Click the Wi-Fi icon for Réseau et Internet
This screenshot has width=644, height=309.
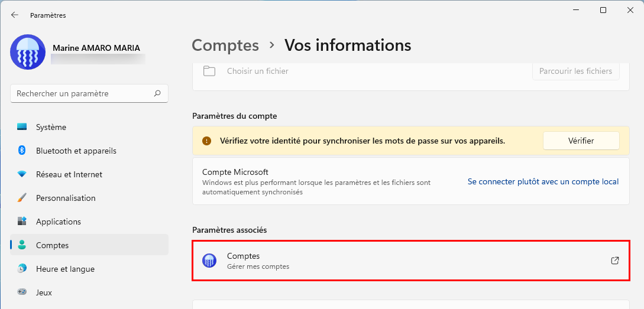point(22,174)
